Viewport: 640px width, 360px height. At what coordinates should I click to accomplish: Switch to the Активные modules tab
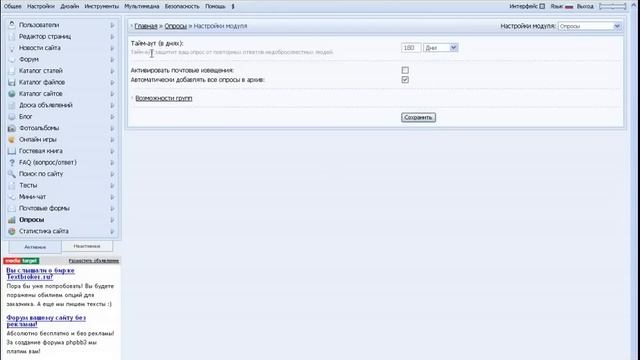pyautogui.click(x=35, y=247)
